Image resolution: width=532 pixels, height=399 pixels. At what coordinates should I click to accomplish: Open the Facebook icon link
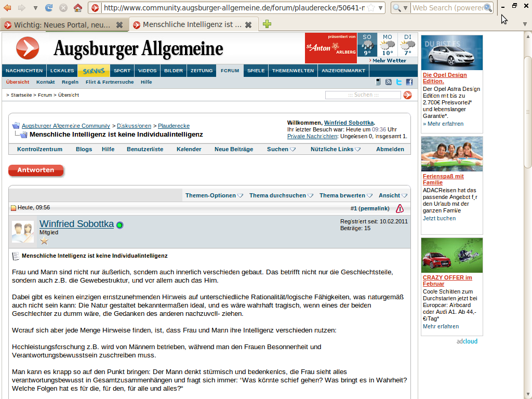pos(409,82)
